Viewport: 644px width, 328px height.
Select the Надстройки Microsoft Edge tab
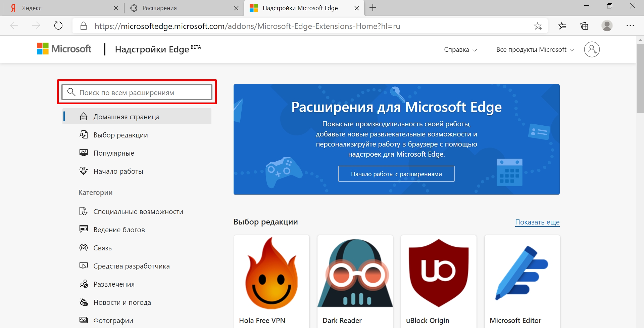[304, 8]
